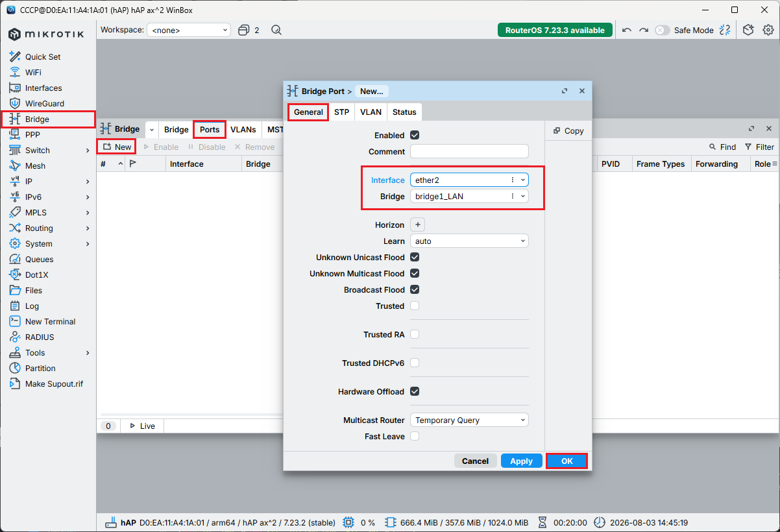Tick the Fast Leave checkbox
Image resolution: width=780 pixels, height=532 pixels.
click(x=415, y=436)
